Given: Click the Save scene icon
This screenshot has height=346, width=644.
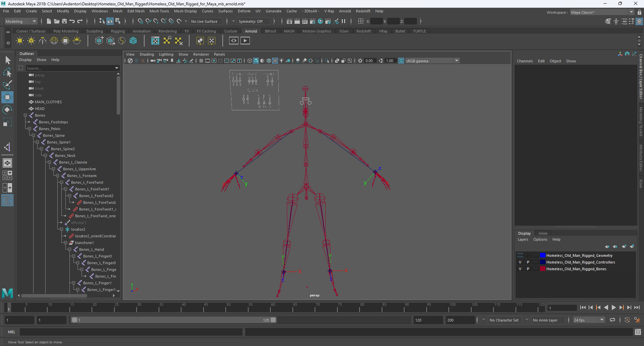Looking at the screenshot, I should pyautogui.click(x=64, y=21).
